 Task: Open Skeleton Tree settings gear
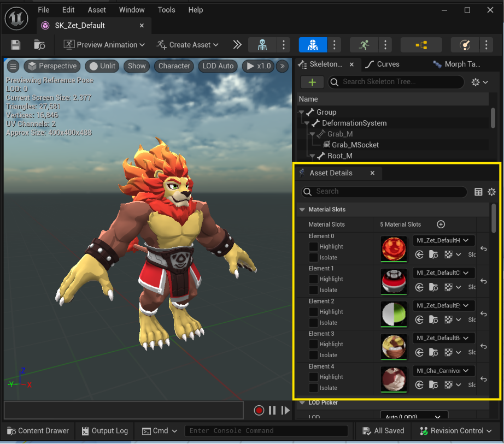pyautogui.click(x=479, y=82)
